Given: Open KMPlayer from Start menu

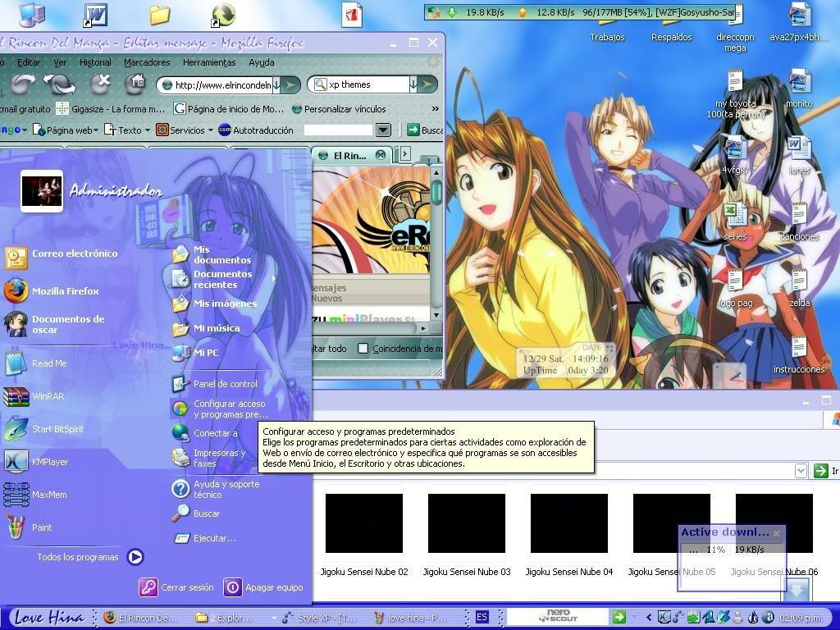Looking at the screenshot, I should coord(36,462).
